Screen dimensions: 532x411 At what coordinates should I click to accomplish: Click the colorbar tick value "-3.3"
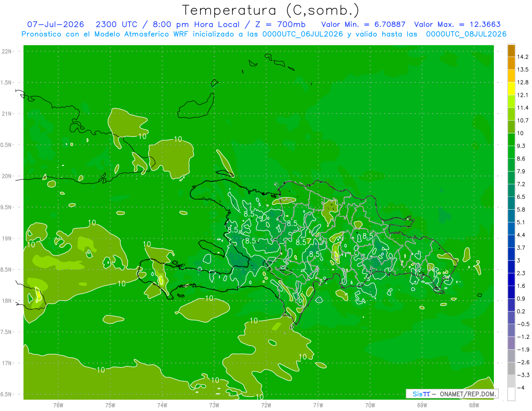[523, 375]
